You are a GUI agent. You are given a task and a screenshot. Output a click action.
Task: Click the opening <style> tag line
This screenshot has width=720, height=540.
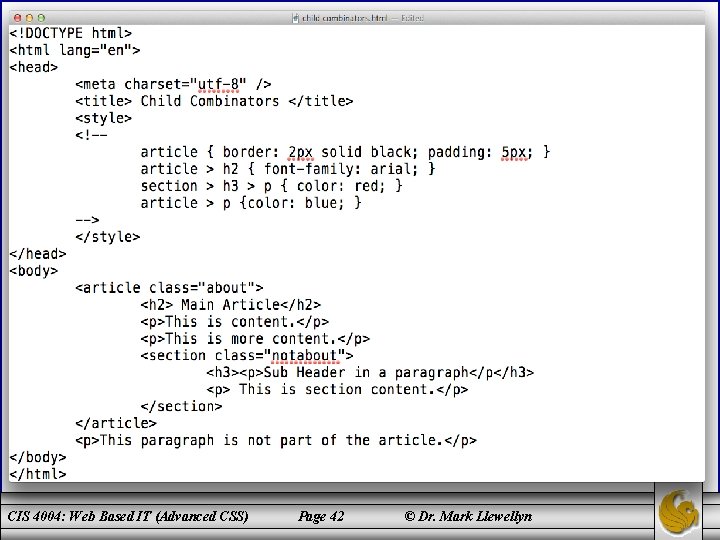[x=103, y=118]
